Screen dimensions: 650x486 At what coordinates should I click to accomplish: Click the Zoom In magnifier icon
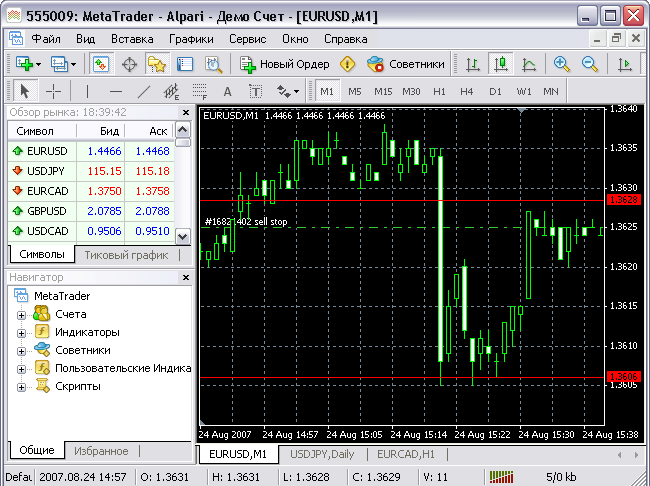(561, 64)
